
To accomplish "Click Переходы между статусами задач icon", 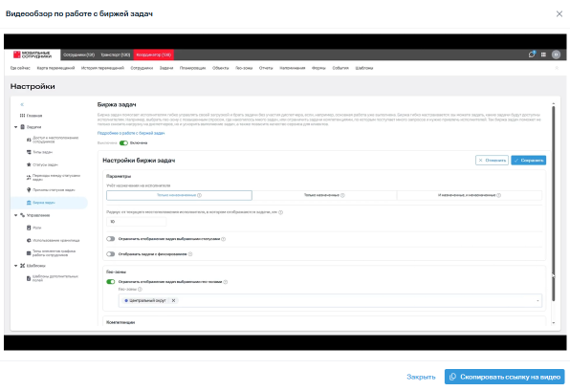I will click(x=29, y=177).
